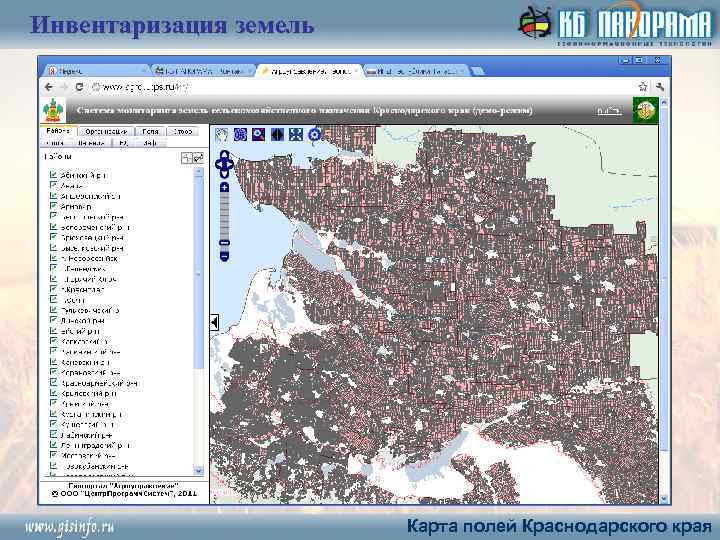Toggle the г. Новороссийск checkbox
Image resolution: width=720 pixels, height=540 pixels.
(x=53, y=258)
